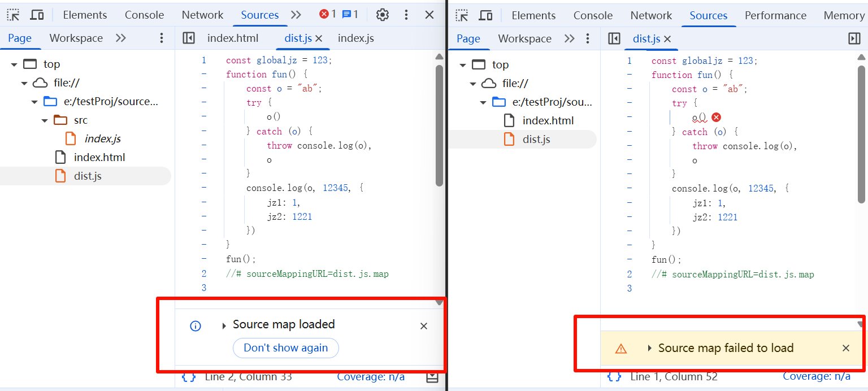
Task: Click inspect element icon in left DevTools
Action: 13,15
